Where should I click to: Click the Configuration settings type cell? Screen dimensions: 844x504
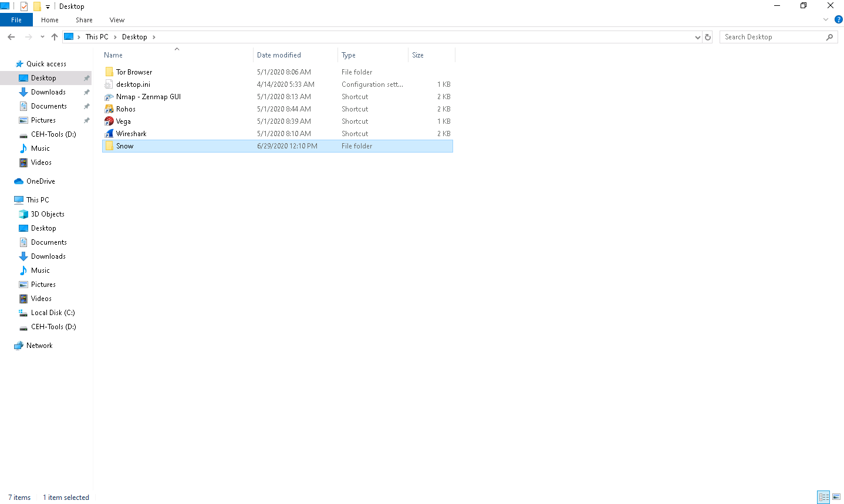tap(372, 84)
